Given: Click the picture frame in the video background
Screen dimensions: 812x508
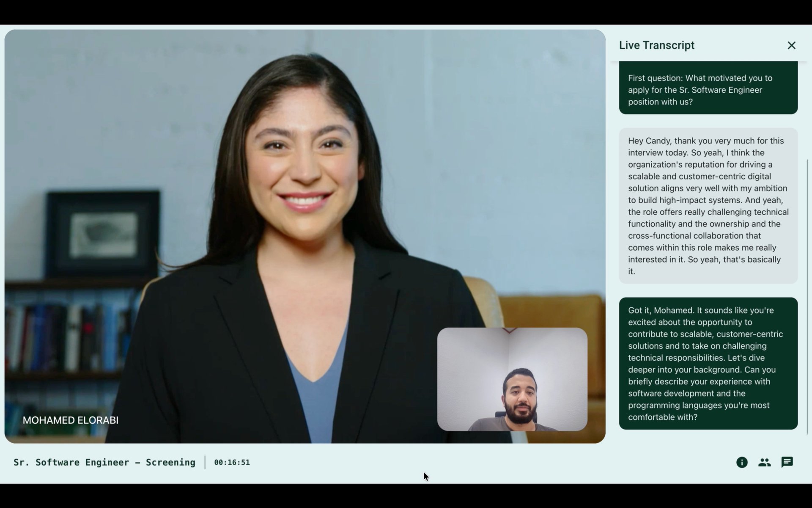Looking at the screenshot, I should (103, 234).
